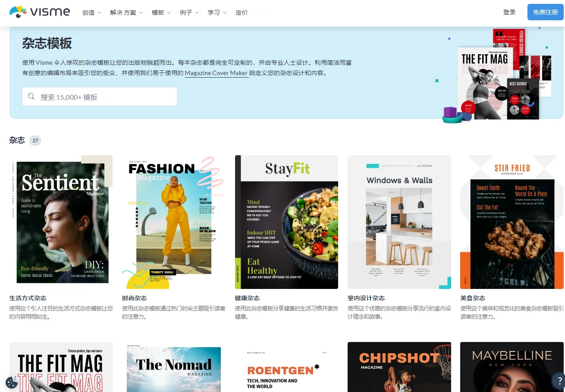Click the 生活方式杂志 title
This screenshot has width=565, height=392.
coord(28,298)
